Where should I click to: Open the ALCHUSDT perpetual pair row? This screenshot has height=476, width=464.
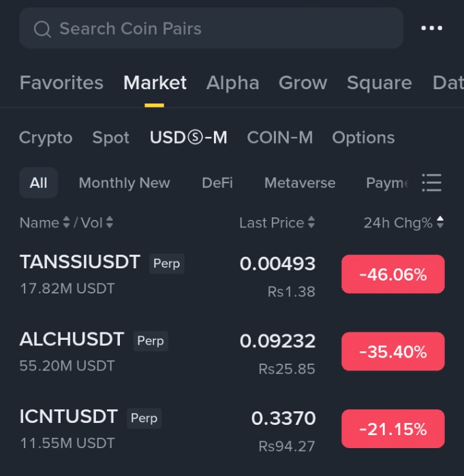(x=232, y=351)
